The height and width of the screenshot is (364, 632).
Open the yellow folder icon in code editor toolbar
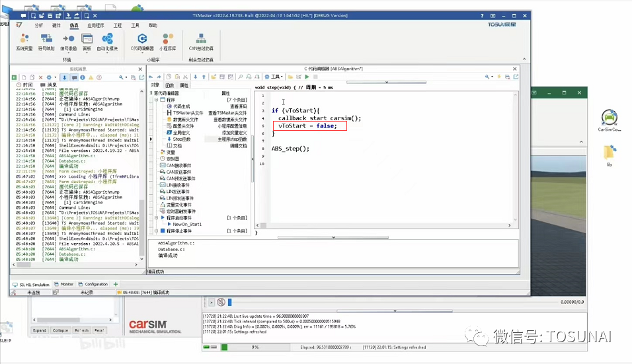point(290,77)
